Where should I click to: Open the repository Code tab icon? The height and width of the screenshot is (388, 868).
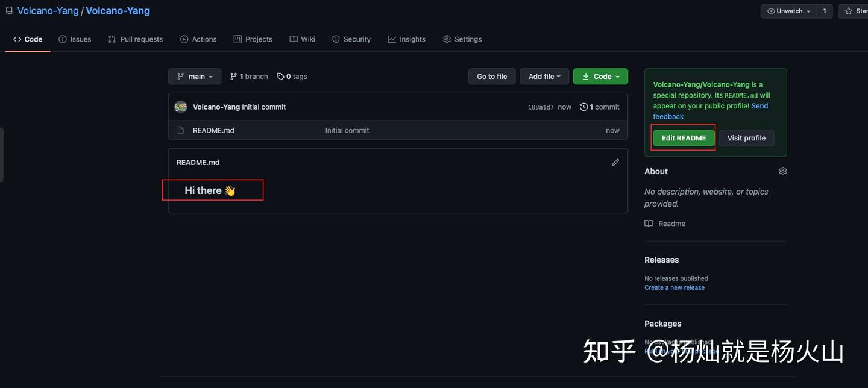pos(16,39)
